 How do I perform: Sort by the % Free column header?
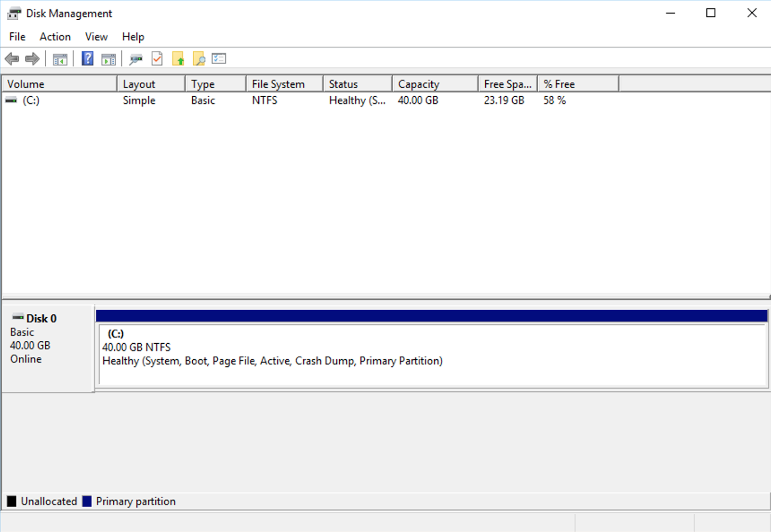click(578, 84)
